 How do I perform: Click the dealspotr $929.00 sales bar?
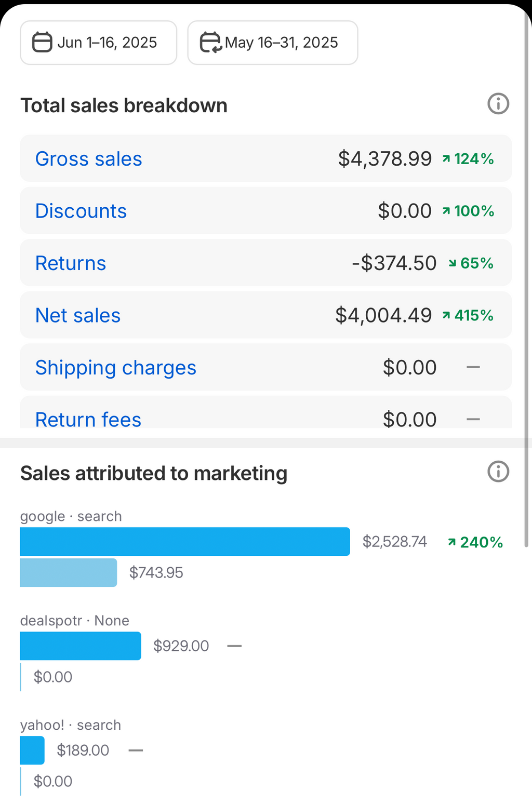point(80,646)
